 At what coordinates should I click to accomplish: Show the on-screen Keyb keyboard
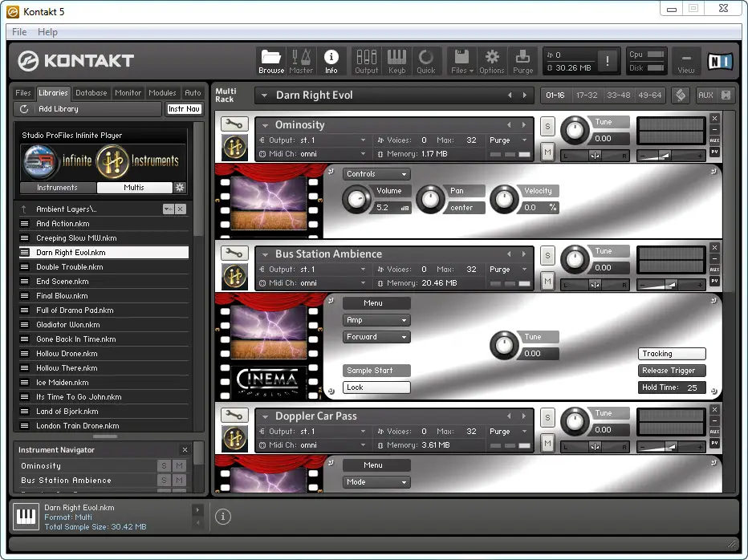point(396,61)
